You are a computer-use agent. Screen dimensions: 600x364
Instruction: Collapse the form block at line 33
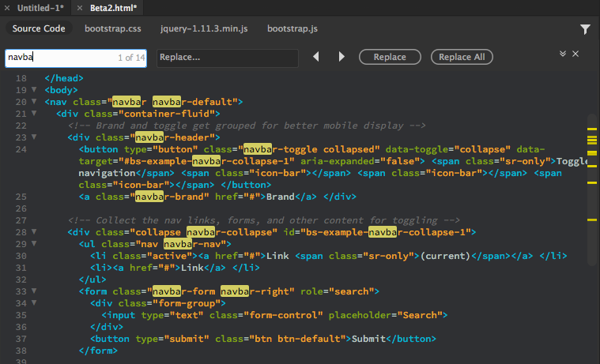[x=34, y=291]
